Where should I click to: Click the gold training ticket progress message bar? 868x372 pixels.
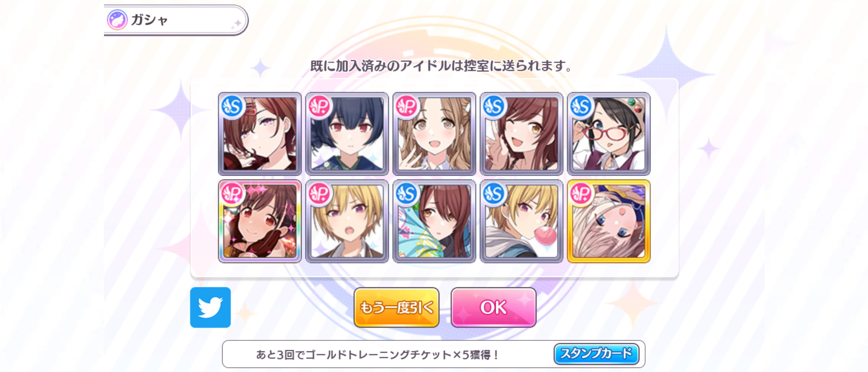coord(434,354)
